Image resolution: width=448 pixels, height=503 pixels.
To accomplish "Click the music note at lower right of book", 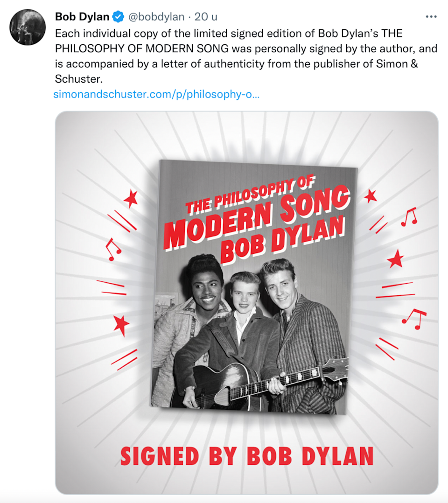I will [413, 318].
